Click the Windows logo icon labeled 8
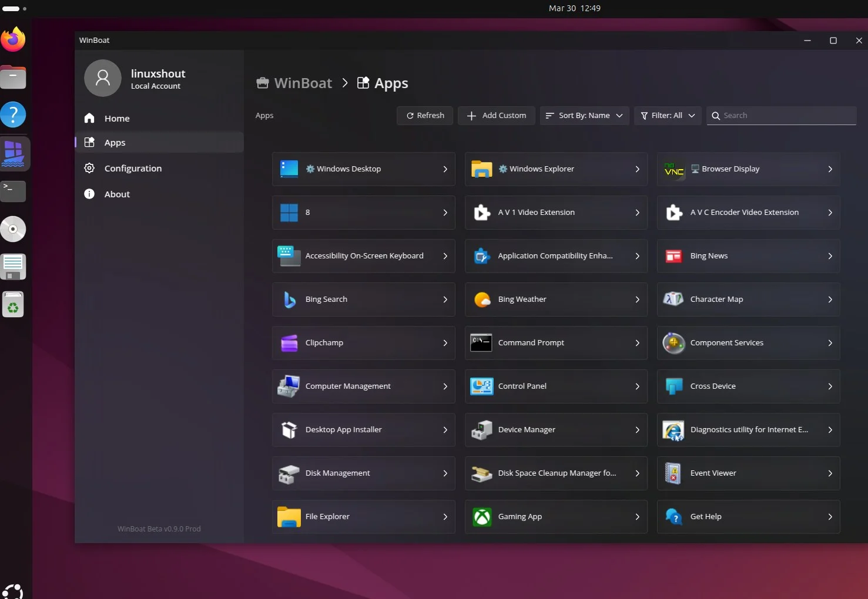 (289, 213)
